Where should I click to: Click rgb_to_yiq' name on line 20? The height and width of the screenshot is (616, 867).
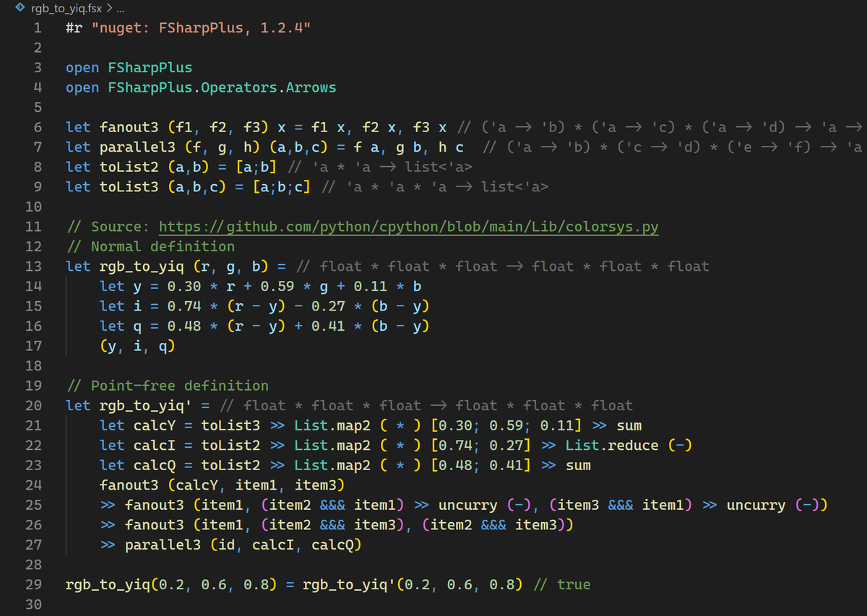pyautogui.click(x=146, y=405)
